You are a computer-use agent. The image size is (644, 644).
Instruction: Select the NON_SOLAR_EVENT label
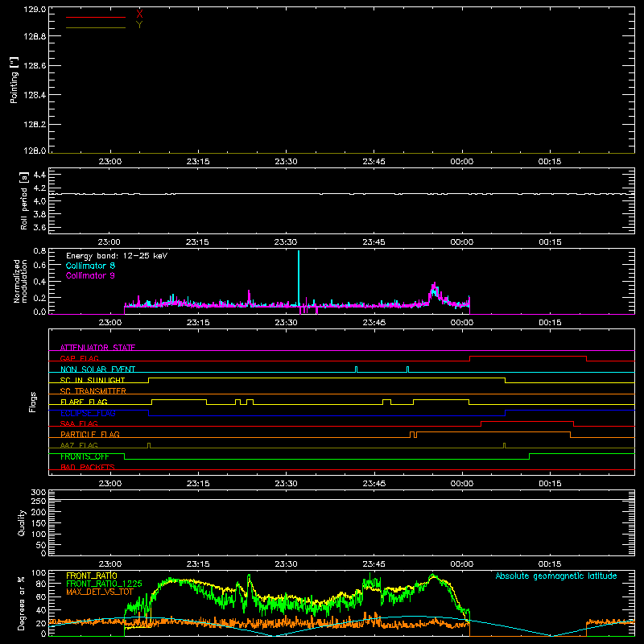tap(97, 369)
